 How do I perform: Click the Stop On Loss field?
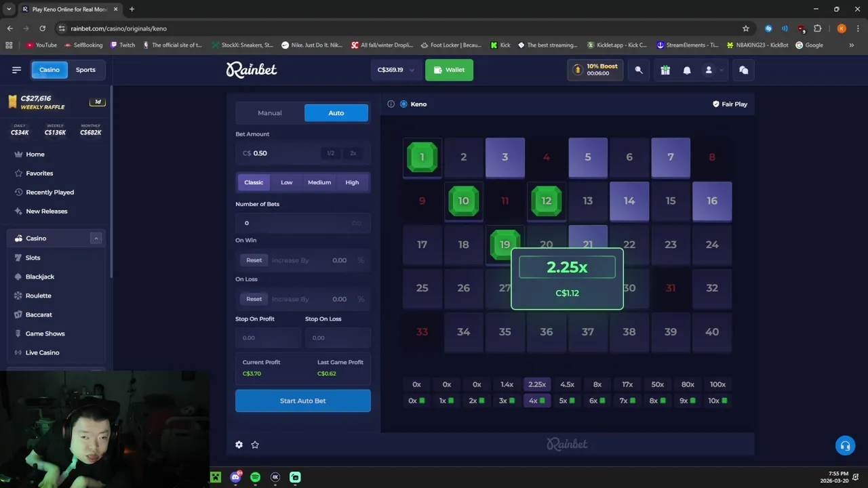tap(337, 338)
